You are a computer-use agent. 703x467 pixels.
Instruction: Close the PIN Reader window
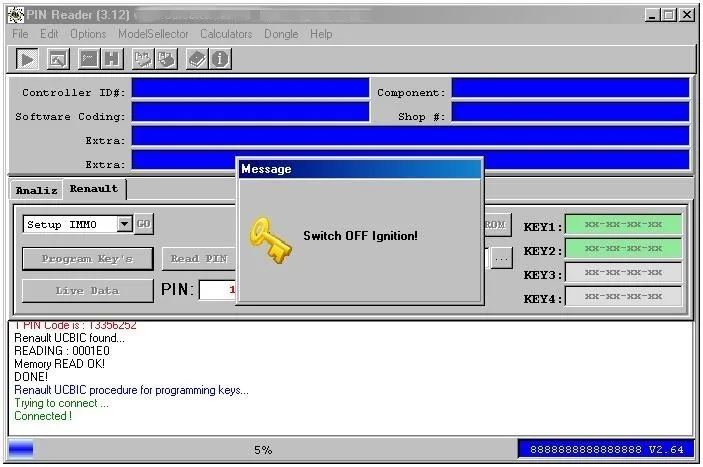687,15
